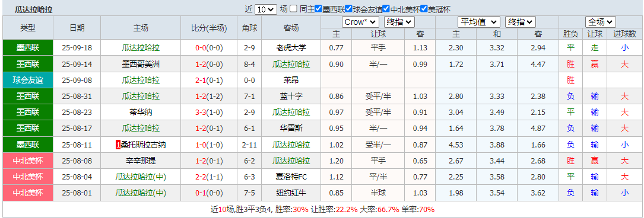This screenshot has width=644, height=218.
Task: Open the home team 墨西哥美洲
Action: click(x=141, y=65)
